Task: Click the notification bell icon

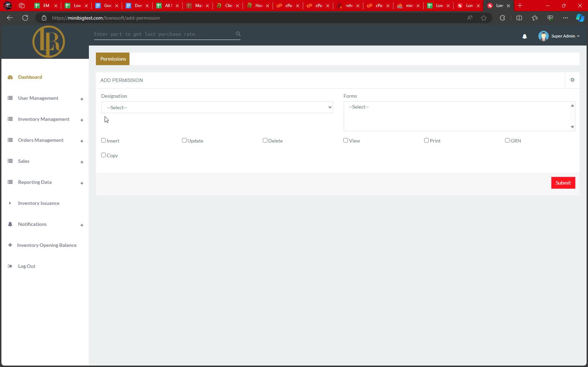Action: tap(524, 36)
